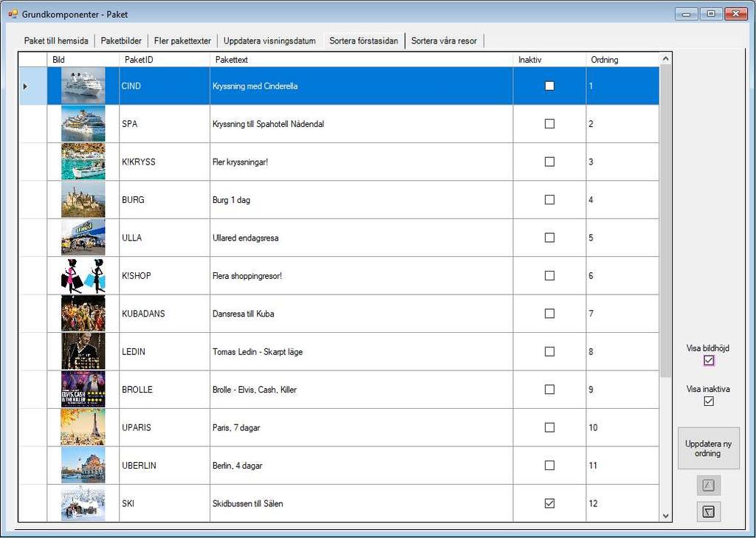Screen dimensions: 756x538
Task: Sort by the PaketID column header
Action: click(x=165, y=60)
